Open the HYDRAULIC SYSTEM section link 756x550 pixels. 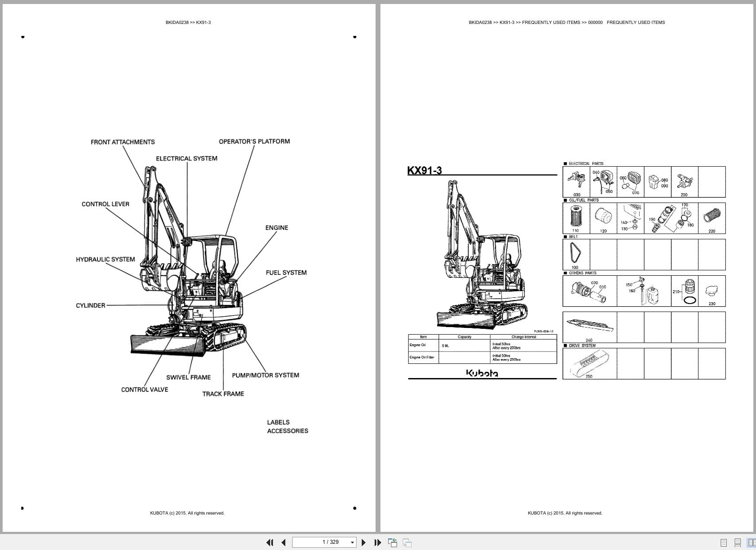(x=105, y=259)
